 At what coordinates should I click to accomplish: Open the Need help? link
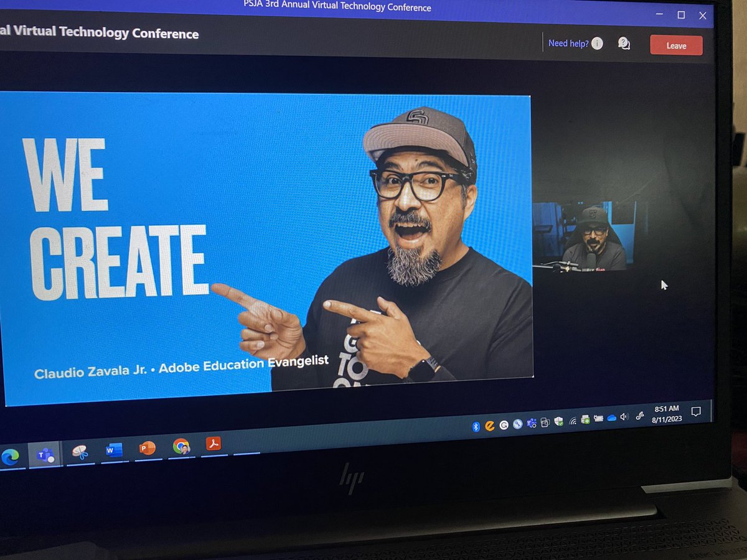click(568, 44)
